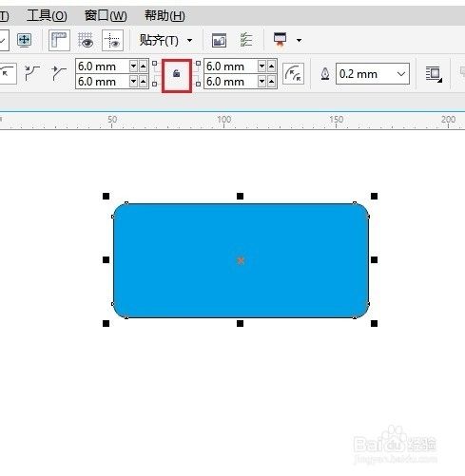The image size is (465, 476).
Task: Open the 贴齐(T) snap dropdown
Action: 165,40
